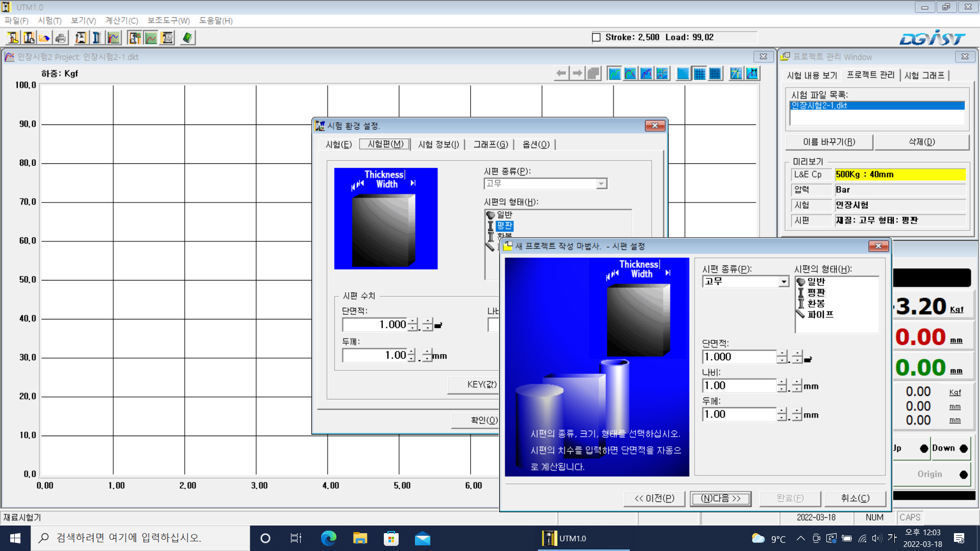Click the Origin indicator button
The height and width of the screenshot is (551, 980).
932,474
